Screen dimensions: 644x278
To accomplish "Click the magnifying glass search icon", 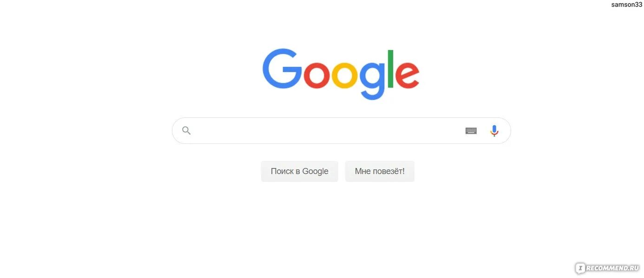I will point(186,130).
